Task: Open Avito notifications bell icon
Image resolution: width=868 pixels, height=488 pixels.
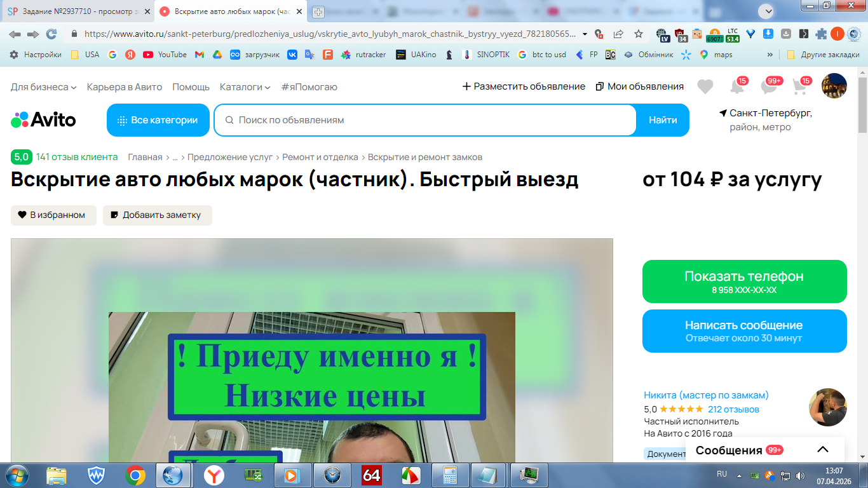Action: (738, 86)
